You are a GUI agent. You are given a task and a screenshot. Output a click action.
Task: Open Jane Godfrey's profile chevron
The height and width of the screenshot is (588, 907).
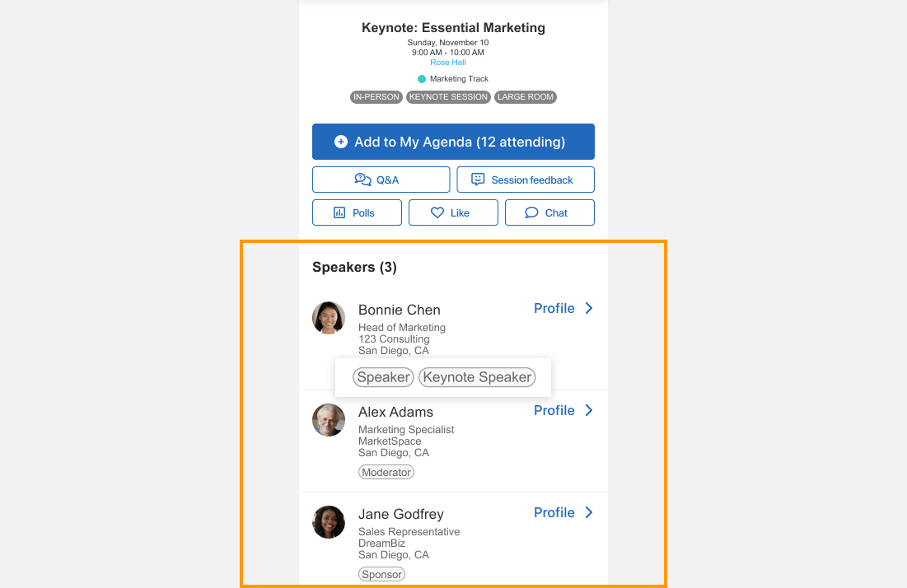pyautogui.click(x=588, y=512)
